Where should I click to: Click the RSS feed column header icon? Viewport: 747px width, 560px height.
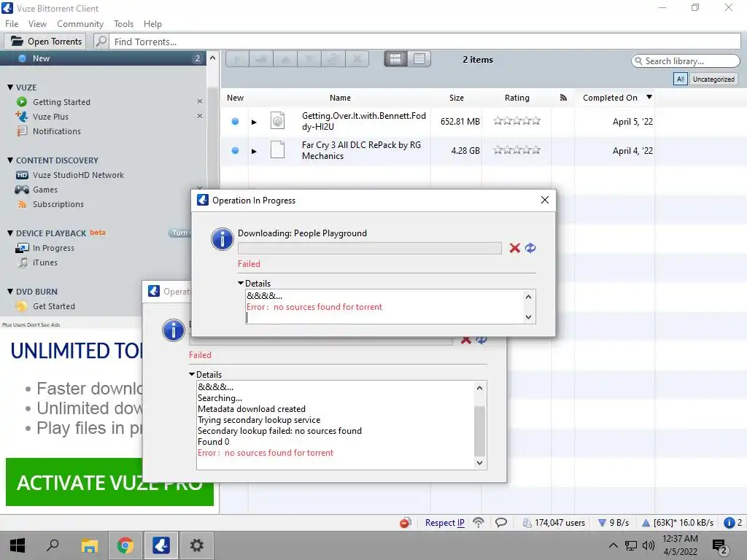point(563,98)
